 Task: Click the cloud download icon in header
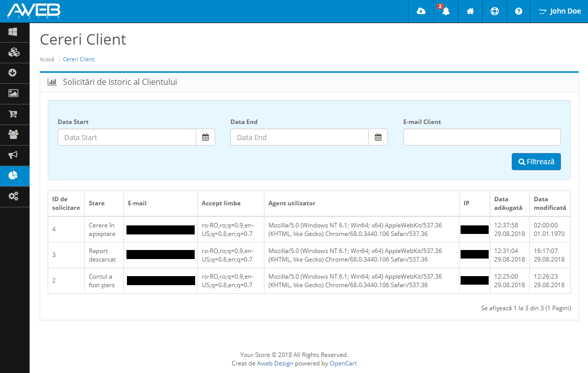click(421, 11)
